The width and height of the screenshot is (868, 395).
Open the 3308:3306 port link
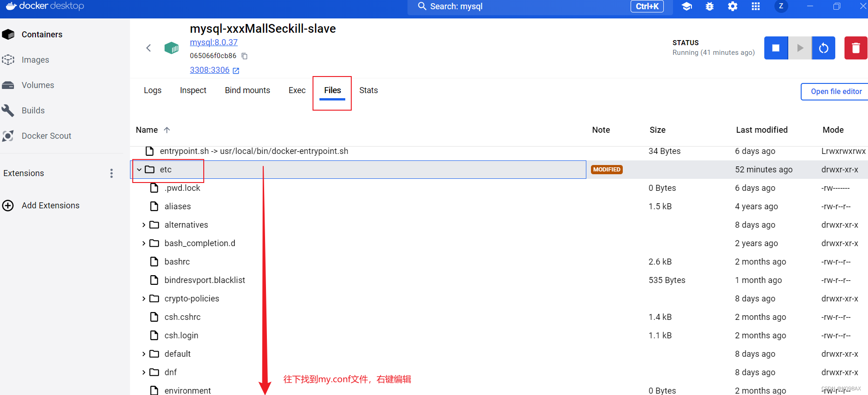(x=210, y=70)
